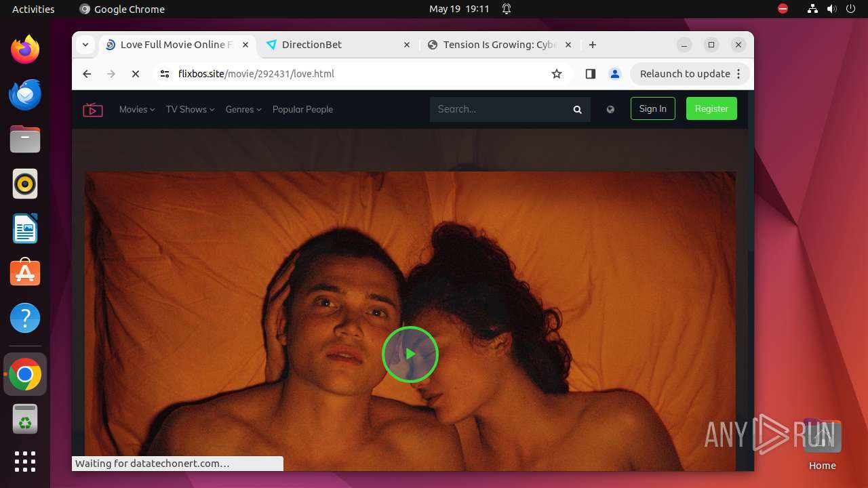Close the Tension Is Growing tab
Screen dimensions: 868x488
click(x=568, y=45)
